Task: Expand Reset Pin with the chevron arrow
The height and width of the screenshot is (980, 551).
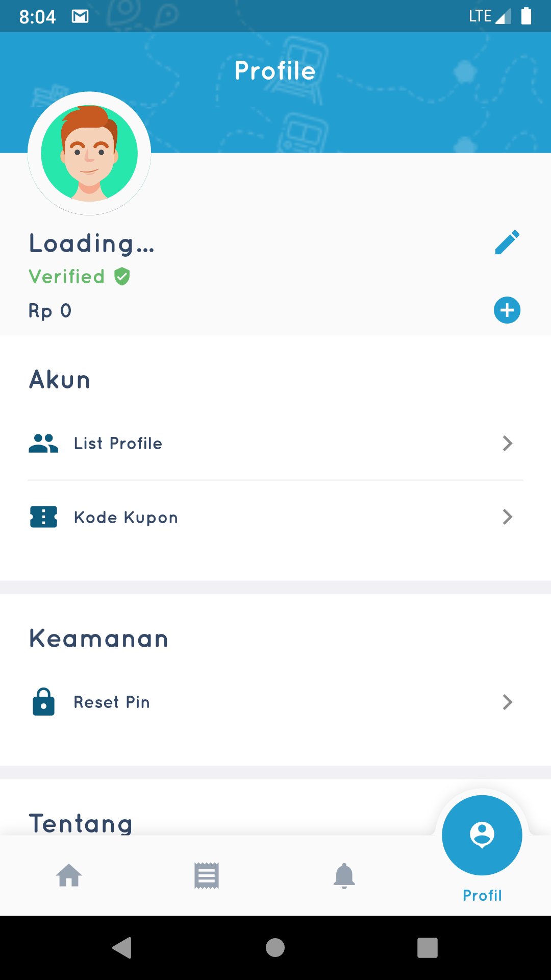Action: pyautogui.click(x=507, y=702)
